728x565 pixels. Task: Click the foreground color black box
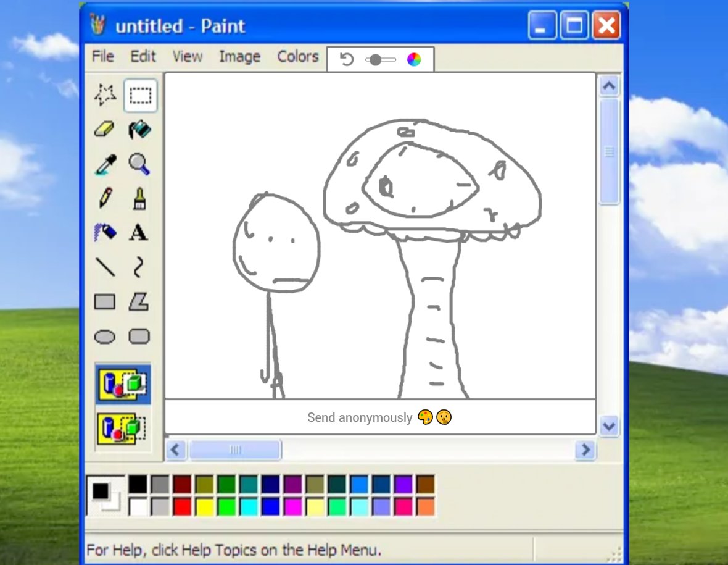coord(101,491)
